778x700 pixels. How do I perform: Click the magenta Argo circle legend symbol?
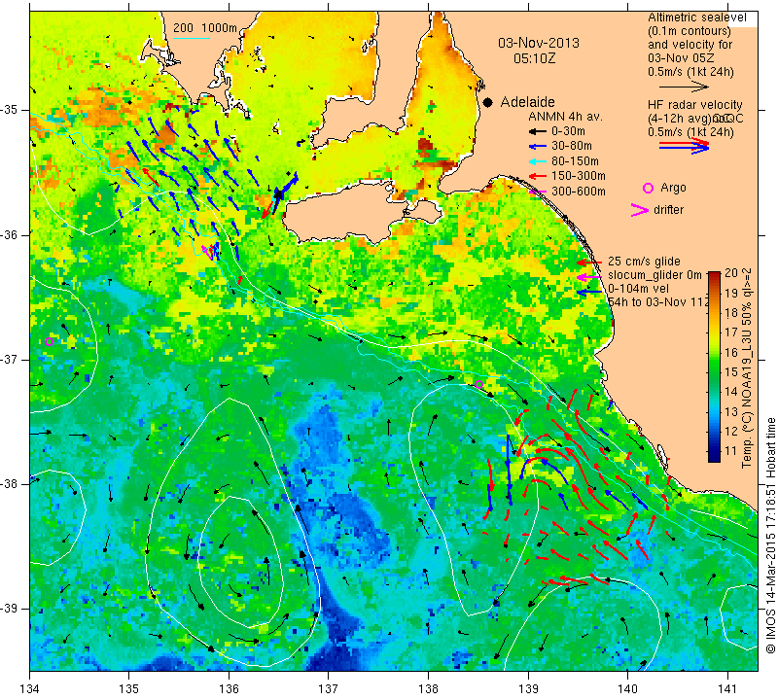(x=648, y=188)
